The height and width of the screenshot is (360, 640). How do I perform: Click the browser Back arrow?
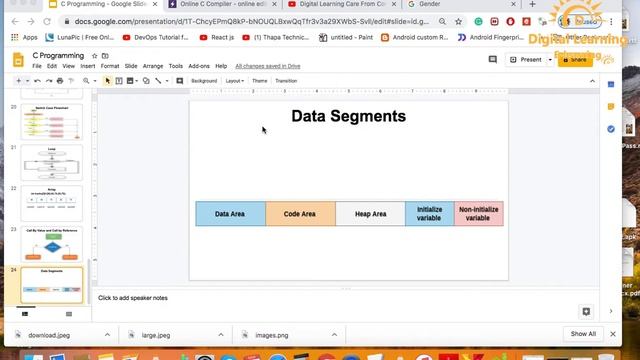coord(15,22)
